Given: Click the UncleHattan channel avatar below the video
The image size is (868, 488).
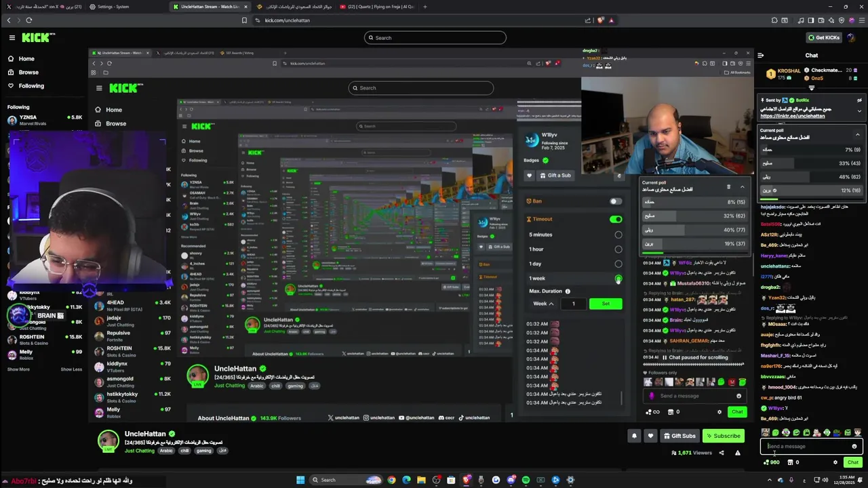Looking at the screenshot, I should pyautogui.click(x=108, y=441).
